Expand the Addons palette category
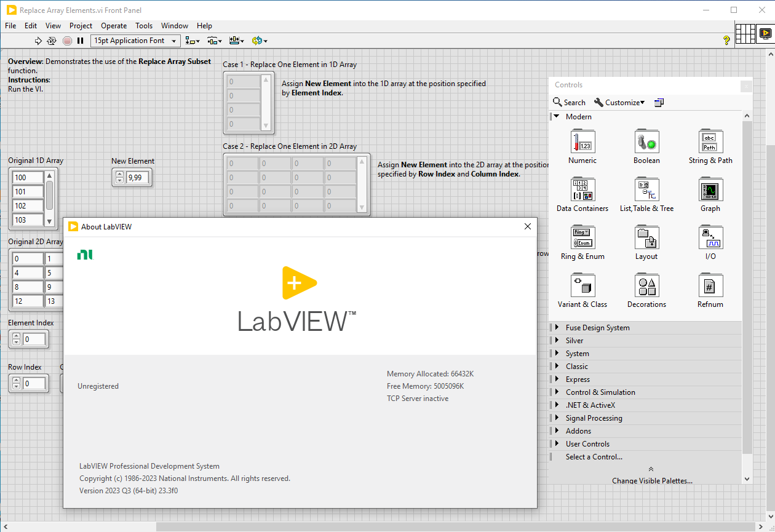Image resolution: width=775 pixels, height=532 pixels. tap(556, 431)
